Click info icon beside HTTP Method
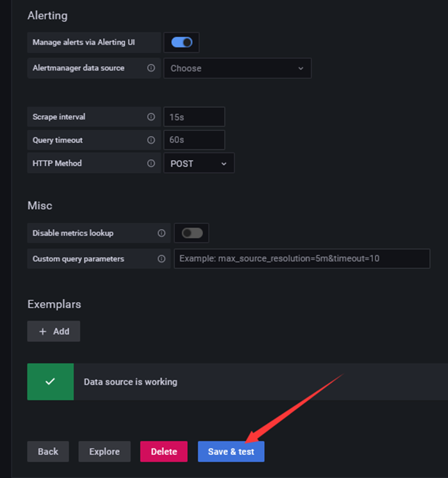Screen dimensions: 448x478 click(x=151, y=164)
